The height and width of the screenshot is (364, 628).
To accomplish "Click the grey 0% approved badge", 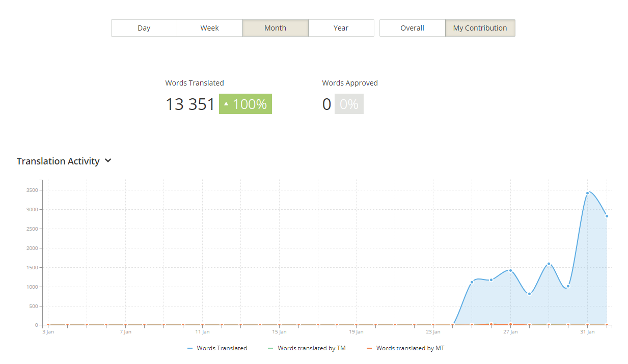I will point(349,104).
